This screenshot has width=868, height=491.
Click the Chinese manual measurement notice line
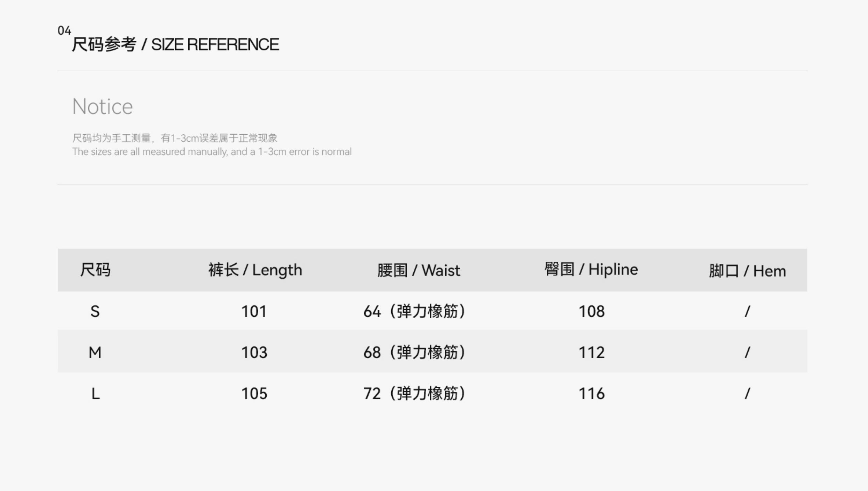tap(175, 138)
